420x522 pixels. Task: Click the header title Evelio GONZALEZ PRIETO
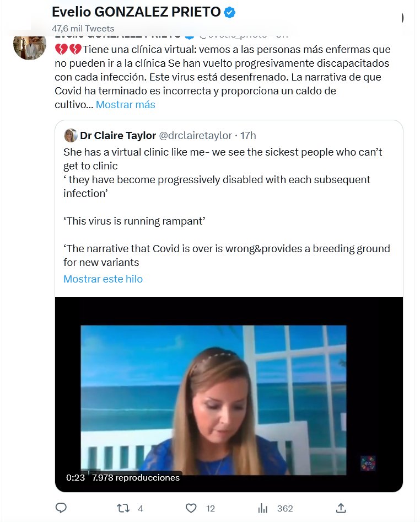(136, 12)
